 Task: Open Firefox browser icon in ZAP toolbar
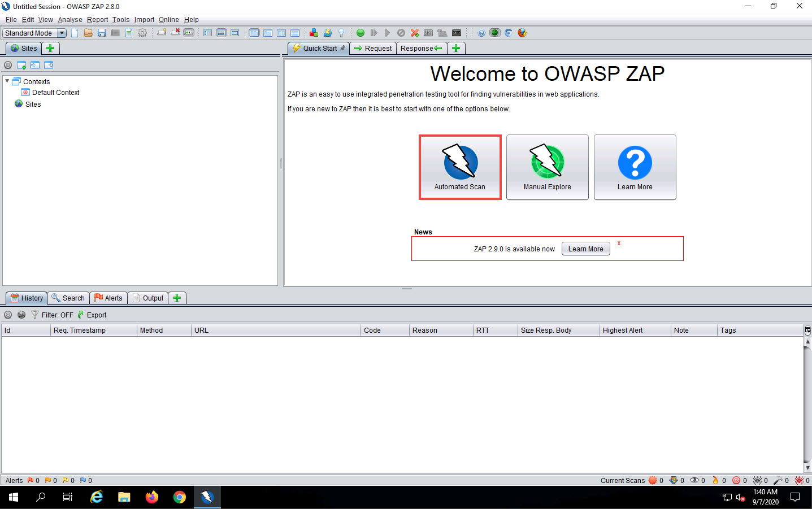click(x=522, y=33)
